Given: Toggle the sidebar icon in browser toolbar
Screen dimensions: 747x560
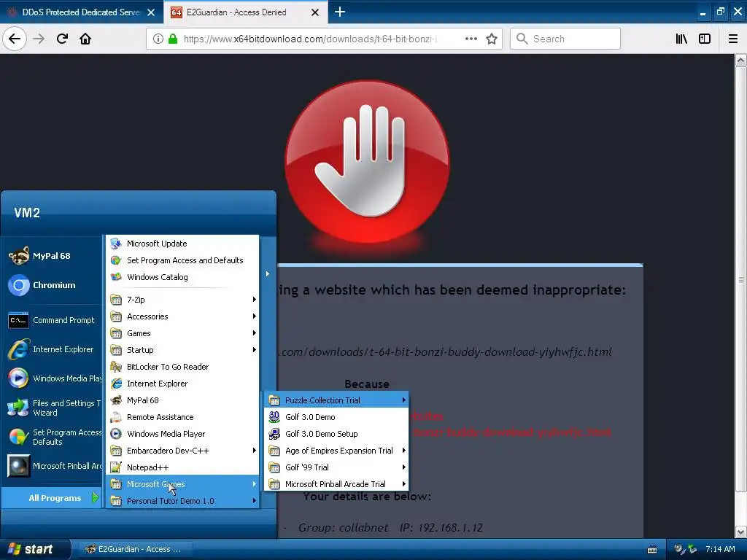Looking at the screenshot, I should pos(705,39).
